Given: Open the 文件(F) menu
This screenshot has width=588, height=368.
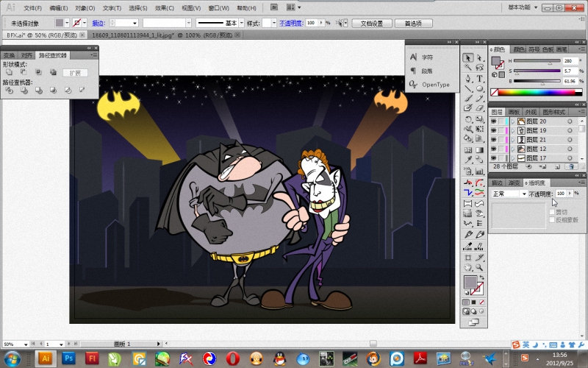Looking at the screenshot, I should 32,8.
